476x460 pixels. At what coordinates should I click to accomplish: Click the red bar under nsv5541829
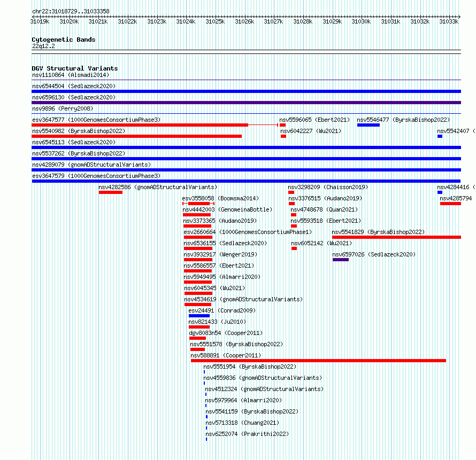click(396, 237)
